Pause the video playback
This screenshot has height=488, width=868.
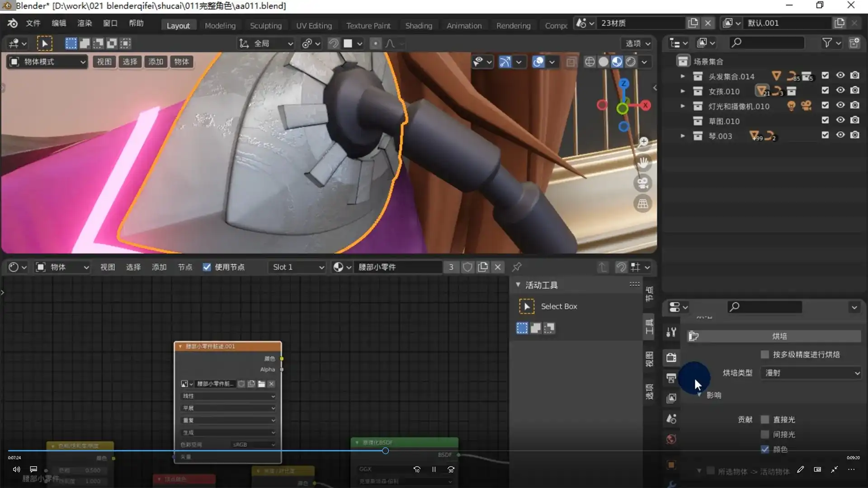coord(434,469)
